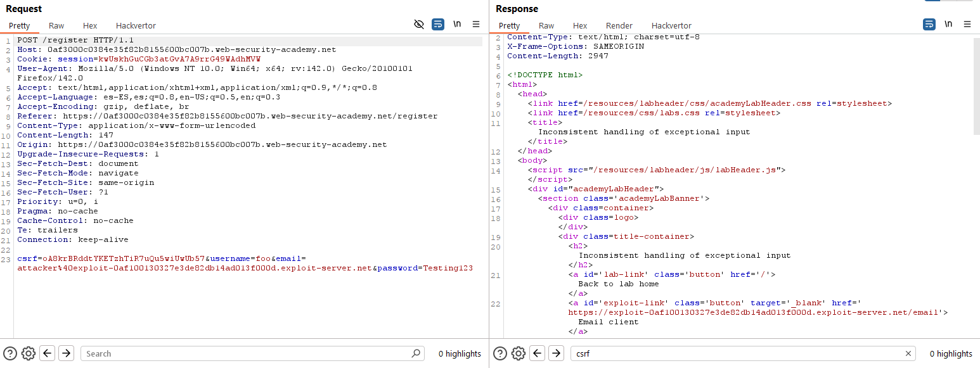This screenshot has width=980, height=368.
Task: Switch the Response view to Render tab
Action: click(x=619, y=26)
